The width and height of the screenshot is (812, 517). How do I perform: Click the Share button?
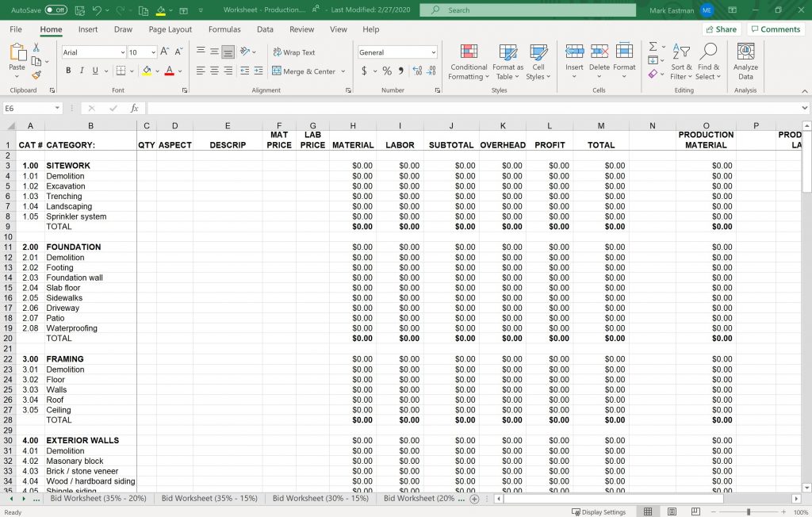(720, 29)
